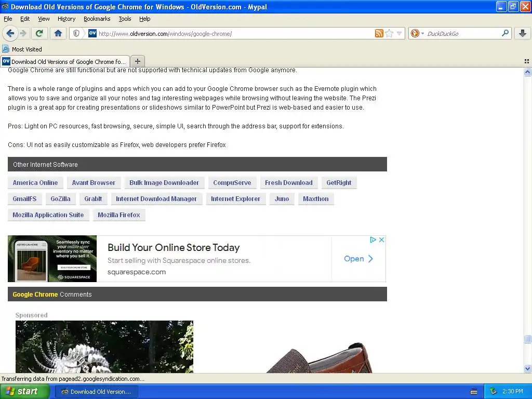Image resolution: width=532 pixels, height=399 pixels.
Task: Click the OV site identity icon
Action: (92, 33)
